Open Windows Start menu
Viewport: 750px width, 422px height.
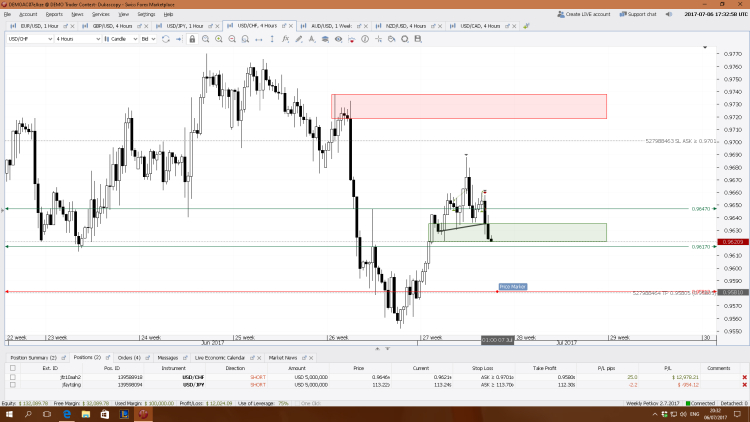tap(9, 414)
